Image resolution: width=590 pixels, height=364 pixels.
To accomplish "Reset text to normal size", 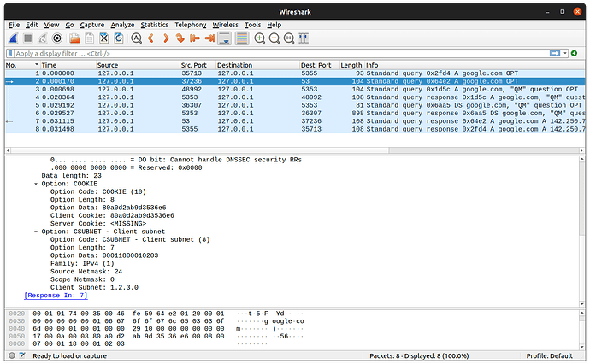I will click(289, 38).
